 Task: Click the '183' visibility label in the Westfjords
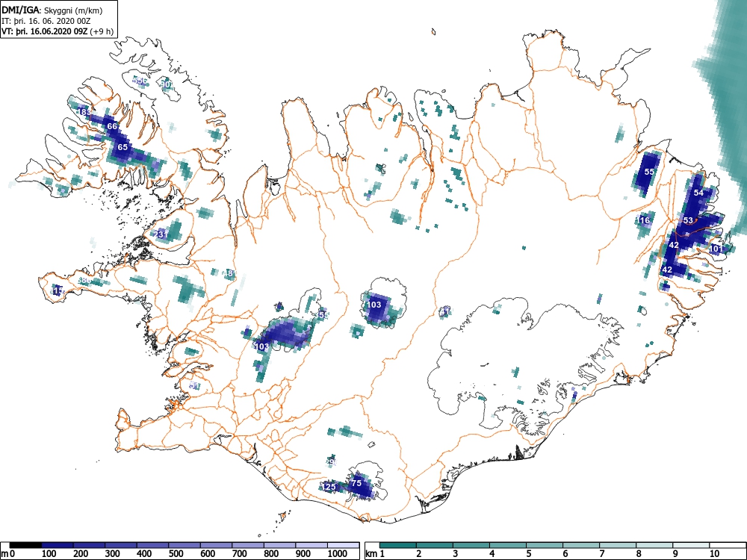[84, 112]
